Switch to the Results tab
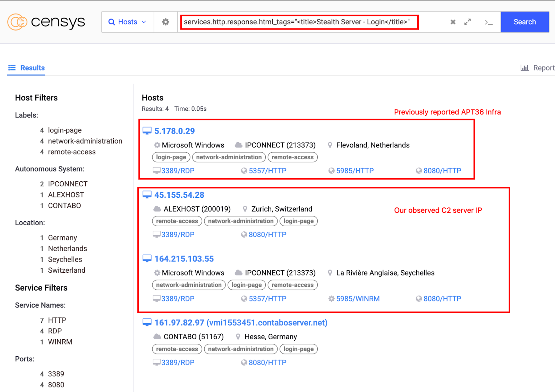Screen dimensions: 555x392 26,68
